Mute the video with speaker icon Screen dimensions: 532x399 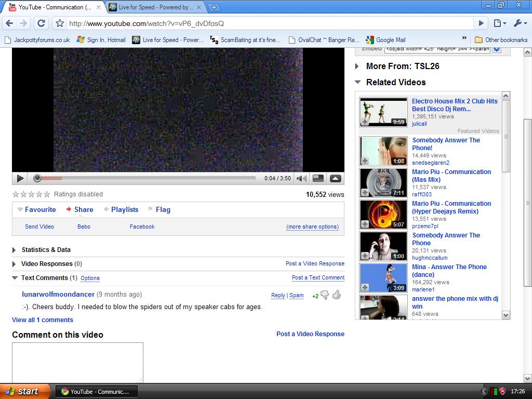coord(301,179)
